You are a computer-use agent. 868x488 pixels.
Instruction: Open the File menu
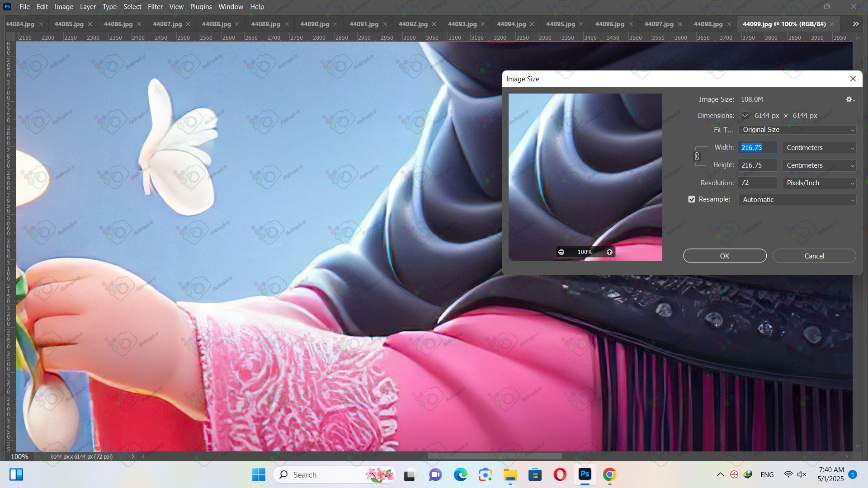coord(24,7)
